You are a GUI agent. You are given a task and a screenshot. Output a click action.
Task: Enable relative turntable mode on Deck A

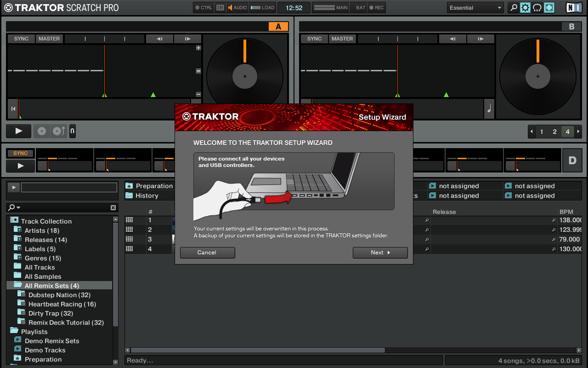coord(58,131)
